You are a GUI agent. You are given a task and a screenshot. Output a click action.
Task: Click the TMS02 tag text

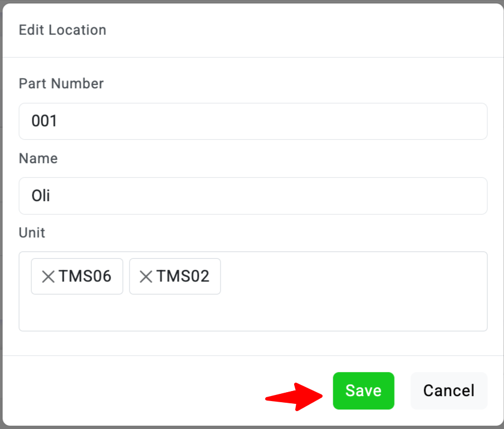pyautogui.click(x=183, y=276)
